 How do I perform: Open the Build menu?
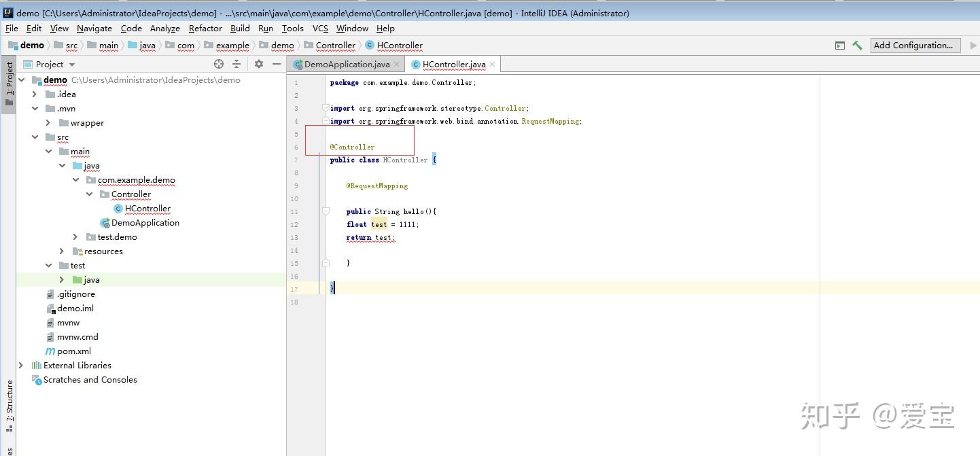pyautogui.click(x=240, y=29)
